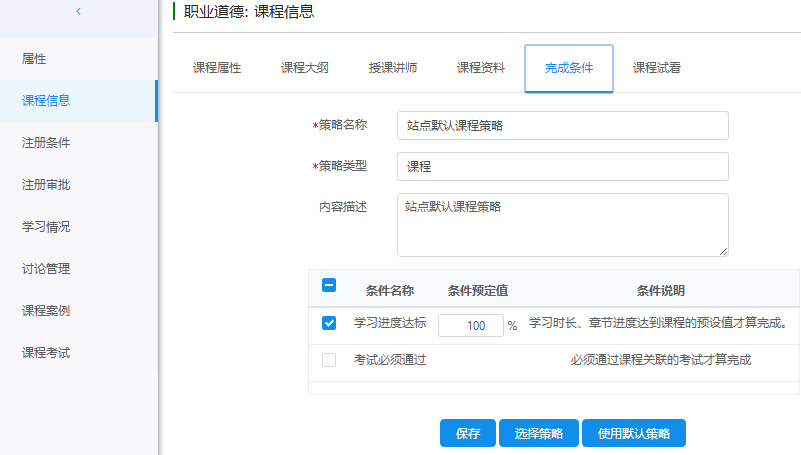Click the 策略类型 field
Viewport: 801px width, 455px height.
562,166
